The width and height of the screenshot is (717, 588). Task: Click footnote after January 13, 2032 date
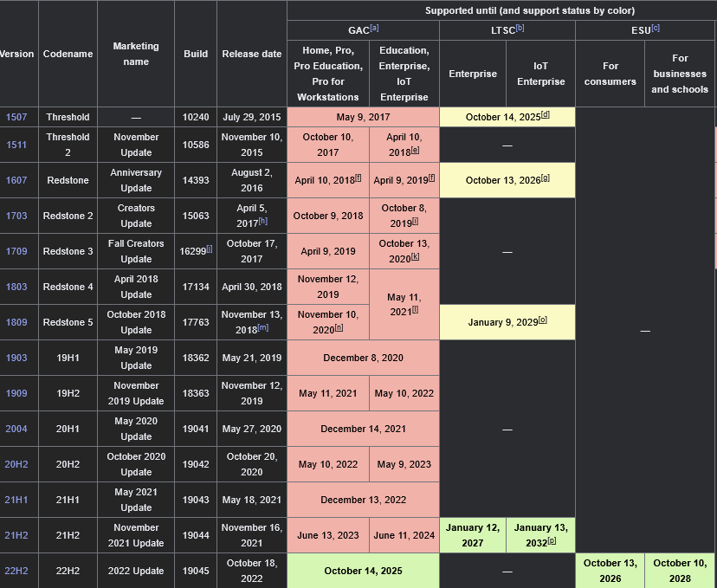point(552,541)
